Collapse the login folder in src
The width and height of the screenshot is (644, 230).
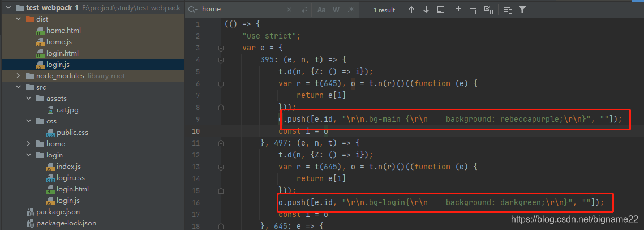28,155
